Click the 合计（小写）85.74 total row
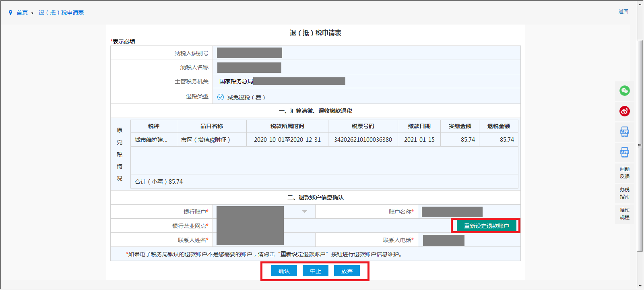This screenshot has width=644, height=290. pyautogui.click(x=324, y=181)
